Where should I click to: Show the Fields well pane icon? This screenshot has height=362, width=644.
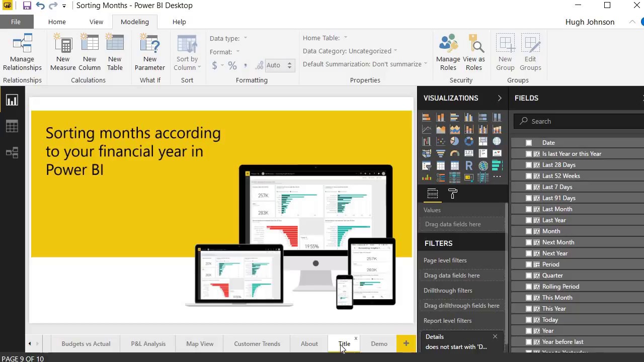point(433,194)
